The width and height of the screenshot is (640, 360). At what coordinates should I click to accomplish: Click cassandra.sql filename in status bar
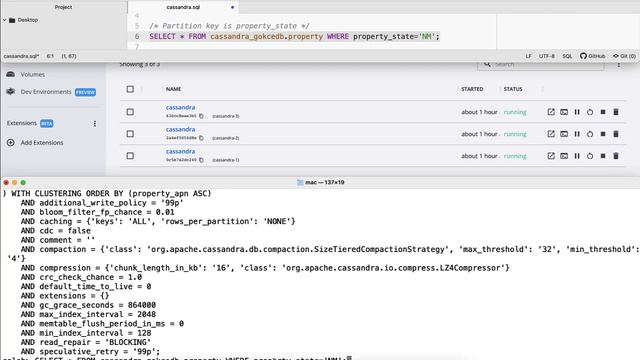(x=21, y=56)
